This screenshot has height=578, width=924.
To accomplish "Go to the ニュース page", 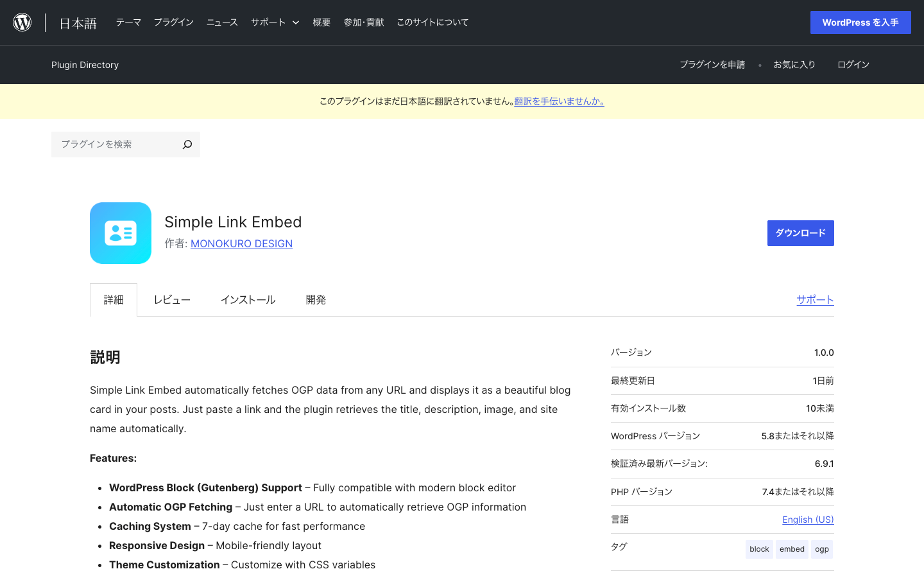I will click(x=222, y=22).
